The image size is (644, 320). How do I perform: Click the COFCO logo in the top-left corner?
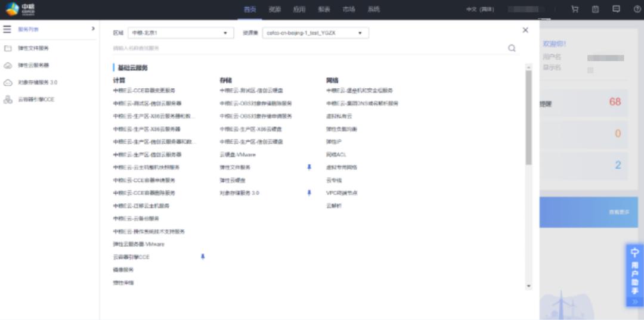[x=20, y=9]
